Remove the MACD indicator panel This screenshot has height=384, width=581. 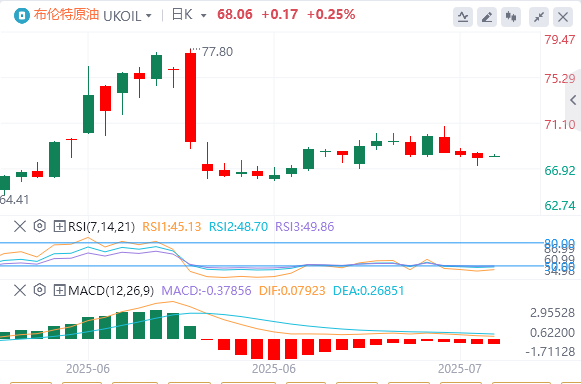(x=20, y=290)
